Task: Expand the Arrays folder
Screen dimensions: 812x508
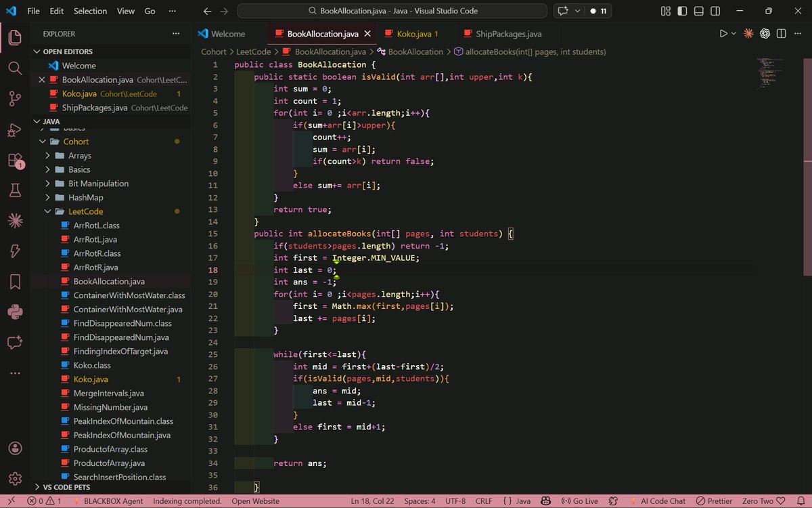Action: tap(80, 156)
